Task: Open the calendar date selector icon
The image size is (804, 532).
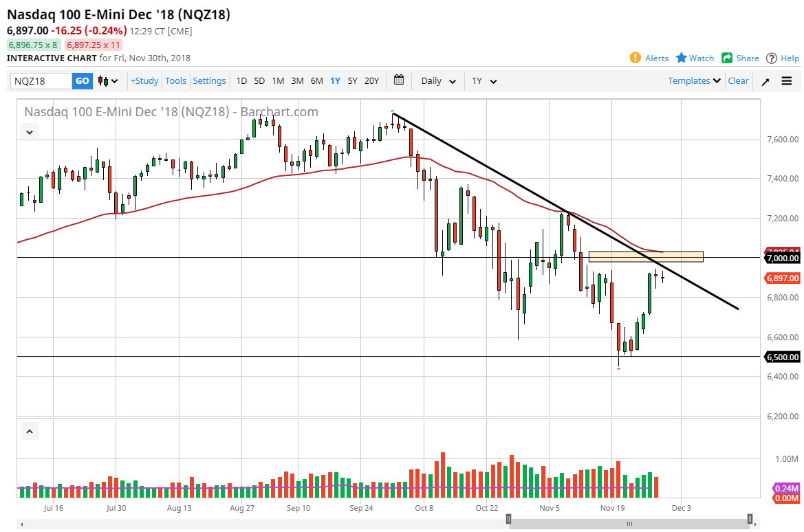Action: 398,80
